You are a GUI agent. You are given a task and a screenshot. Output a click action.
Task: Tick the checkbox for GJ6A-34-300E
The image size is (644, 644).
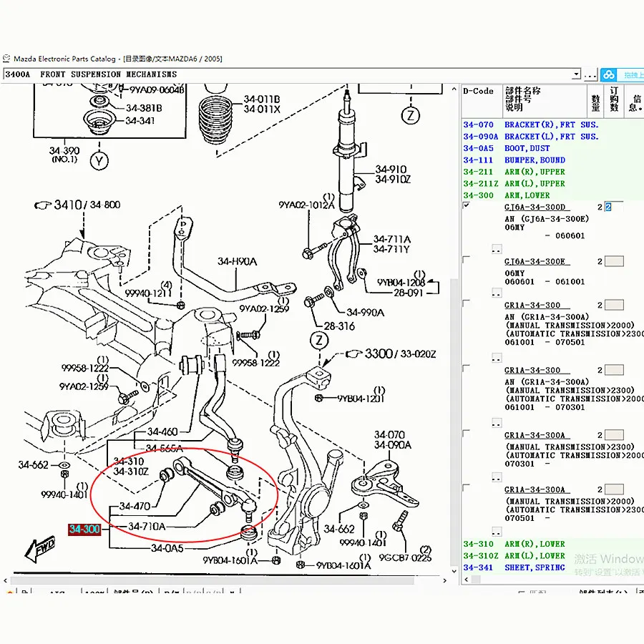tap(466, 260)
